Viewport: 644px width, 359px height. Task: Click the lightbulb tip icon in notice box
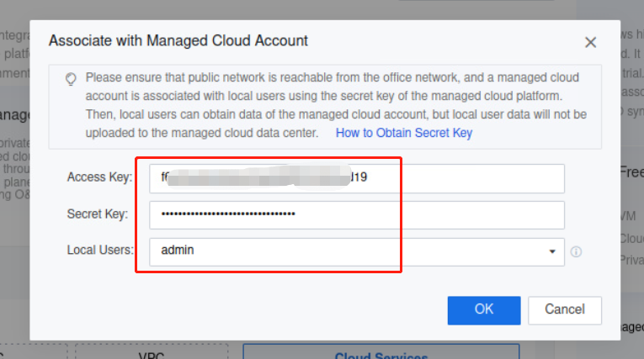coord(71,79)
